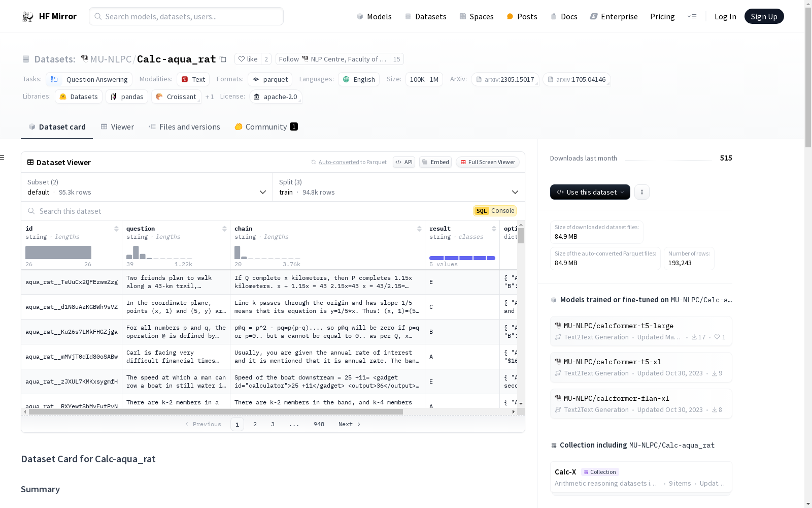Sort by the result column sort icon
The image size is (812, 508).
click(x=494, y=229)
